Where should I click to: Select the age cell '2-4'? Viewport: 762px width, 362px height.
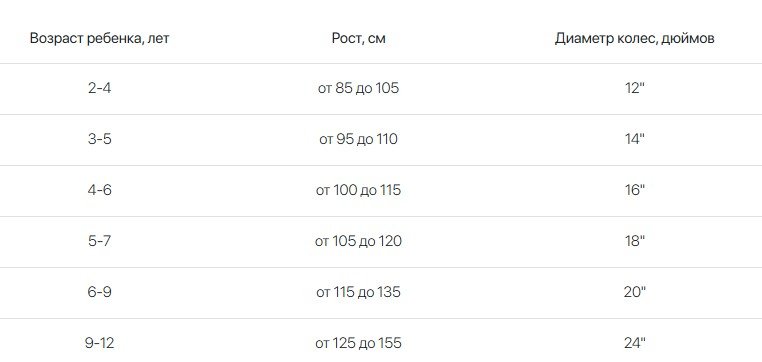[100, 88]
